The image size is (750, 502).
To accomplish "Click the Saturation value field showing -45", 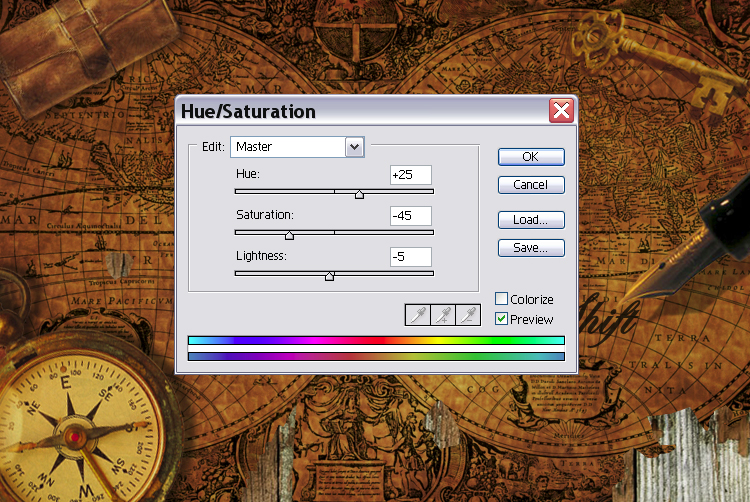I will (410, 216).
